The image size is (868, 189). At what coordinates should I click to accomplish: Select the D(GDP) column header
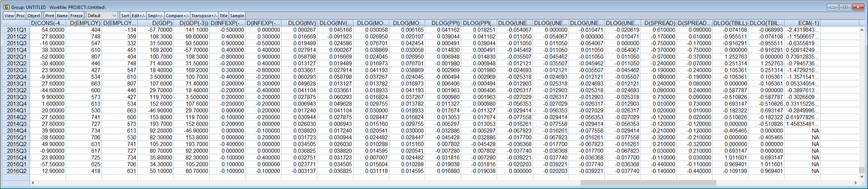[x=156, y=23]
